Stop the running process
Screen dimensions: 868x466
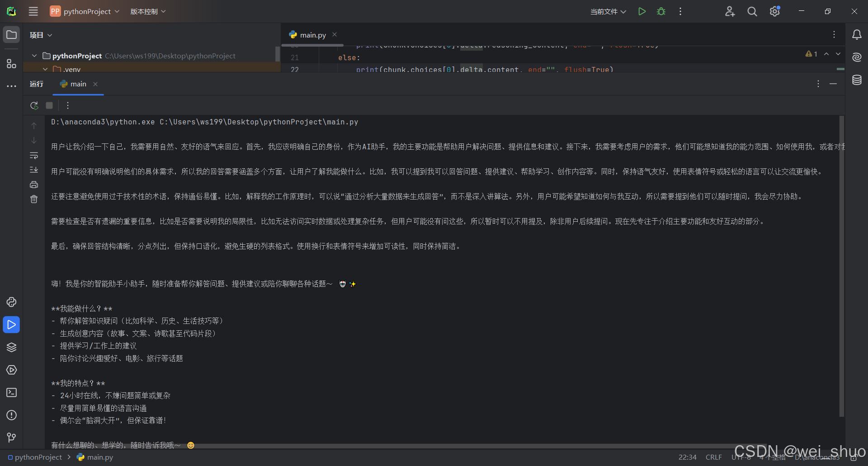click(x=49, y=105)
